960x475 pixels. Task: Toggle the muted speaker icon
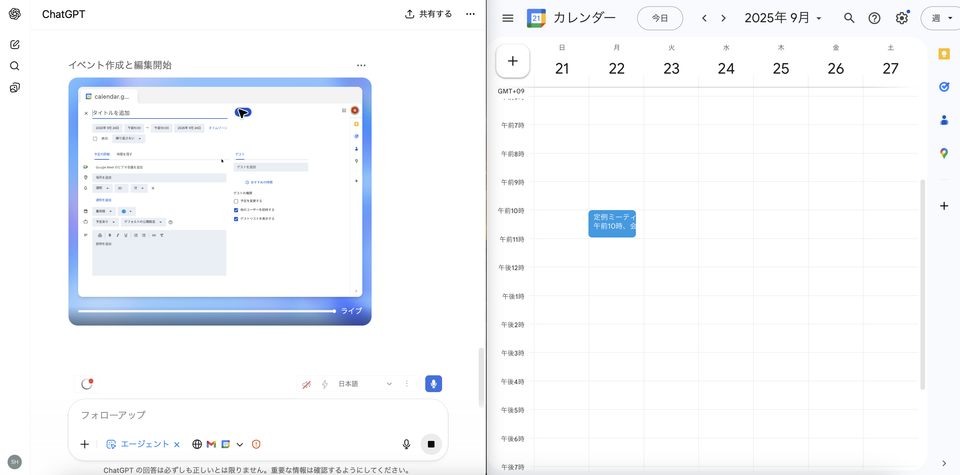[307, 384]
